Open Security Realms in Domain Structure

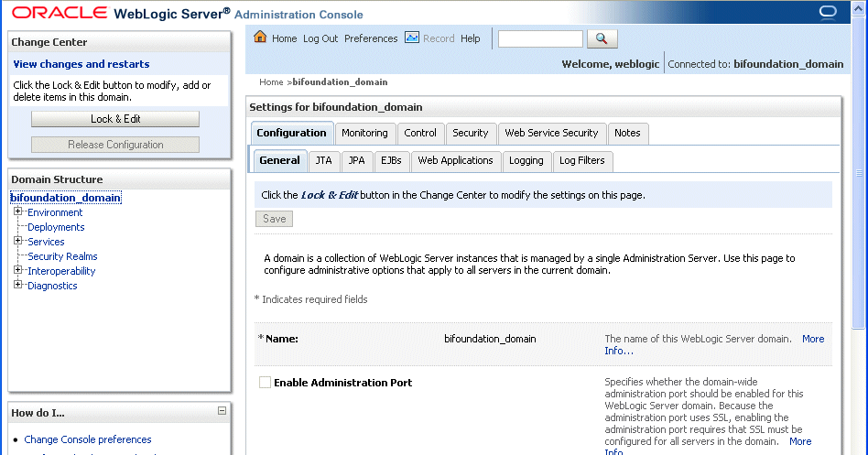point(62,256)
